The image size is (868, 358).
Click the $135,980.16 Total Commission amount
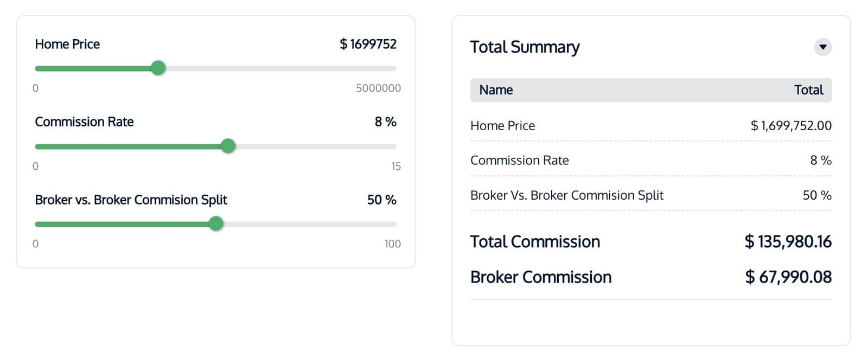788,242
